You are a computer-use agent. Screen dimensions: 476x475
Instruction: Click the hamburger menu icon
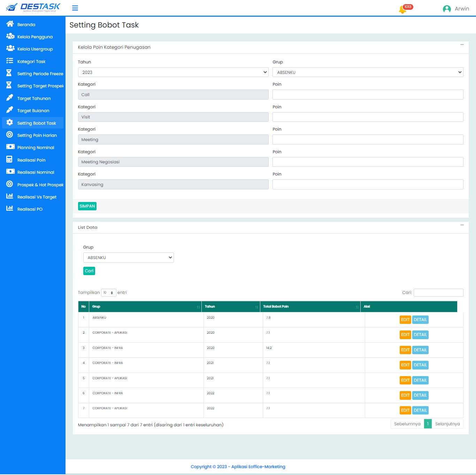point(75,8)
